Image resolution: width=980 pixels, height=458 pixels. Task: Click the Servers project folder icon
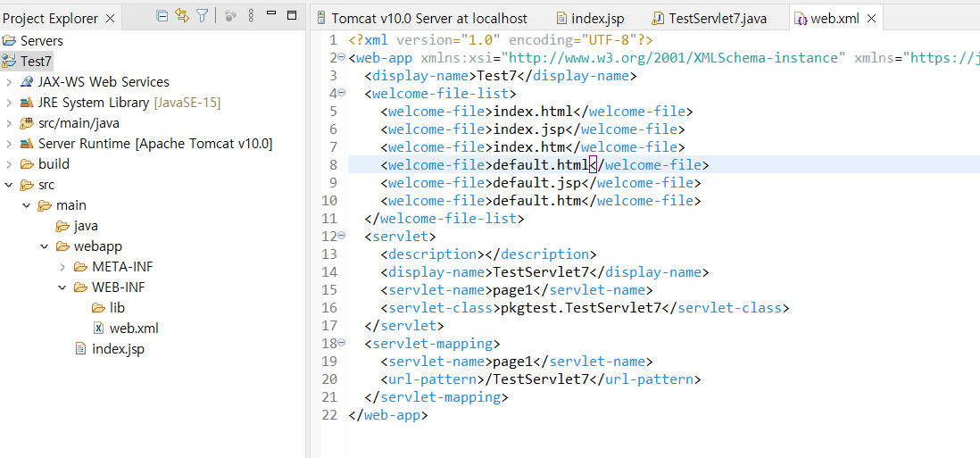click(9, 40)
